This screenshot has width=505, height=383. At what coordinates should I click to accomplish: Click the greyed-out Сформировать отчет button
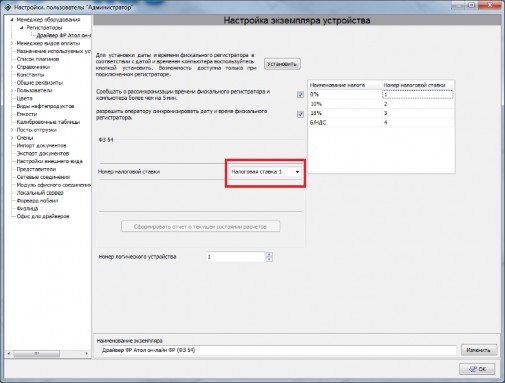click(200, 227)
